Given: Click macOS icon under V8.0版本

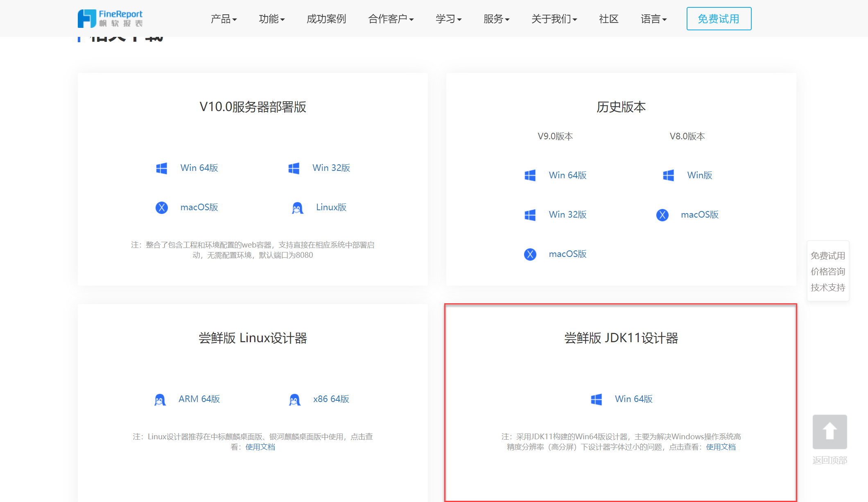Looking at the screenshot, I should (662, 215).
